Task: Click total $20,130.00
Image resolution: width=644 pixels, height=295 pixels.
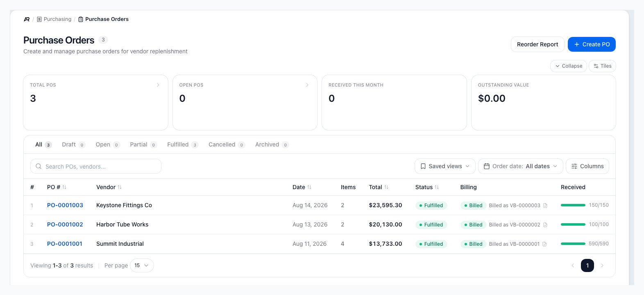Action: pos(385,224)
